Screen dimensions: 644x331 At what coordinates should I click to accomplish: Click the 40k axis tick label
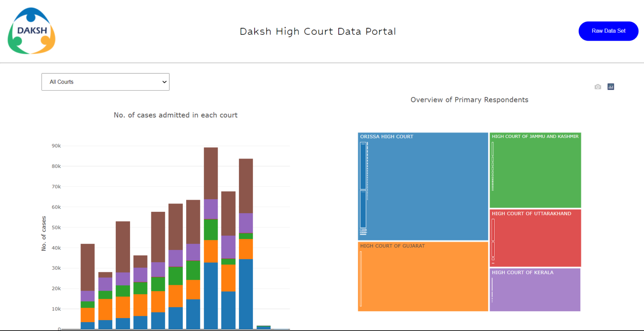pos(56,248)
